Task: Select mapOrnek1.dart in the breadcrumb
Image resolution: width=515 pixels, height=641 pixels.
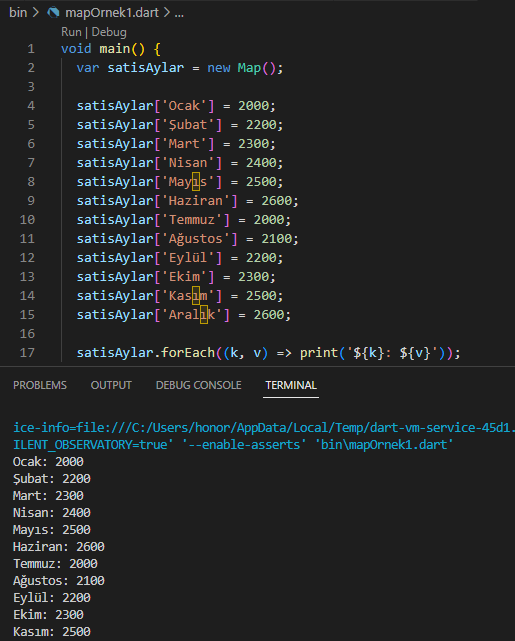Action: (112, 13)
